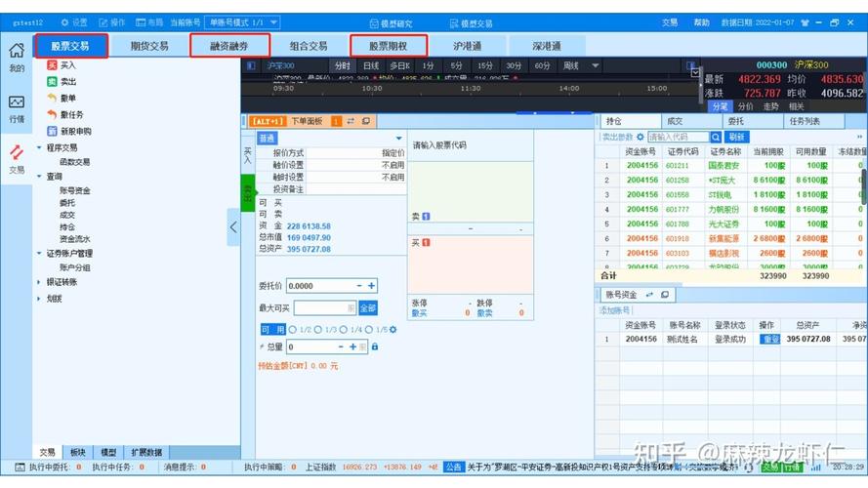Click the 撤任务 cancel task arrow icon

tap(52, 114)
